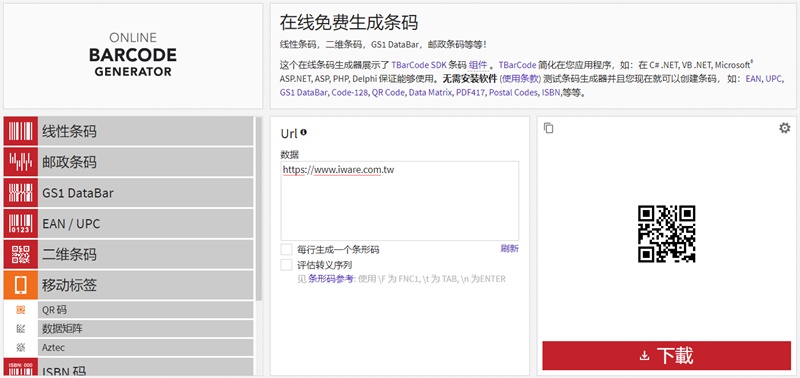Open the PDF417 link

(470, 93)
